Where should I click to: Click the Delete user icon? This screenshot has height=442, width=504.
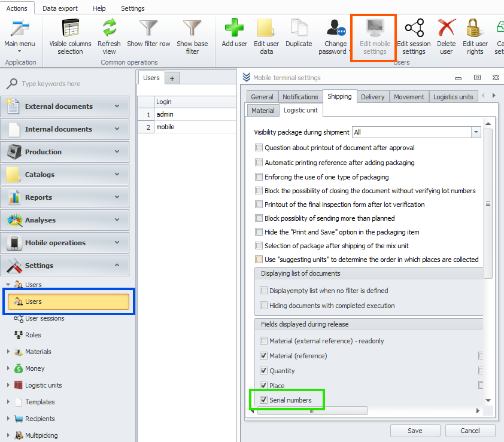tap(447, 28)
